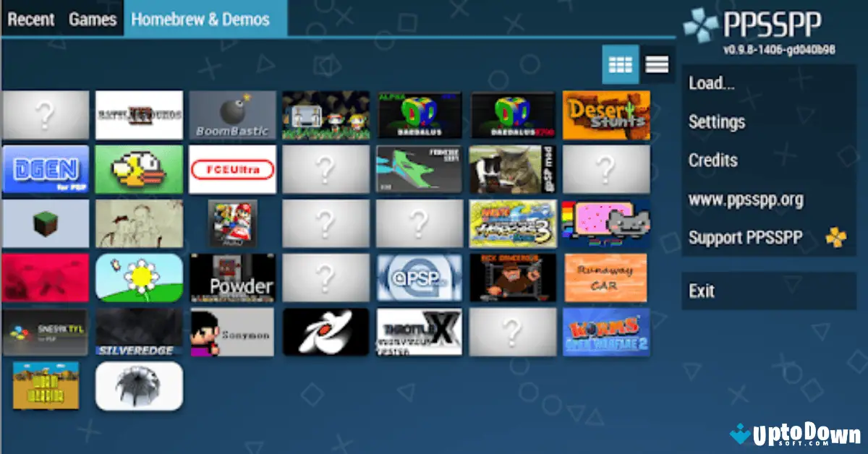Switch to list view mode
This screenshot has width=868, height=454.
click(x=657, y=64)
